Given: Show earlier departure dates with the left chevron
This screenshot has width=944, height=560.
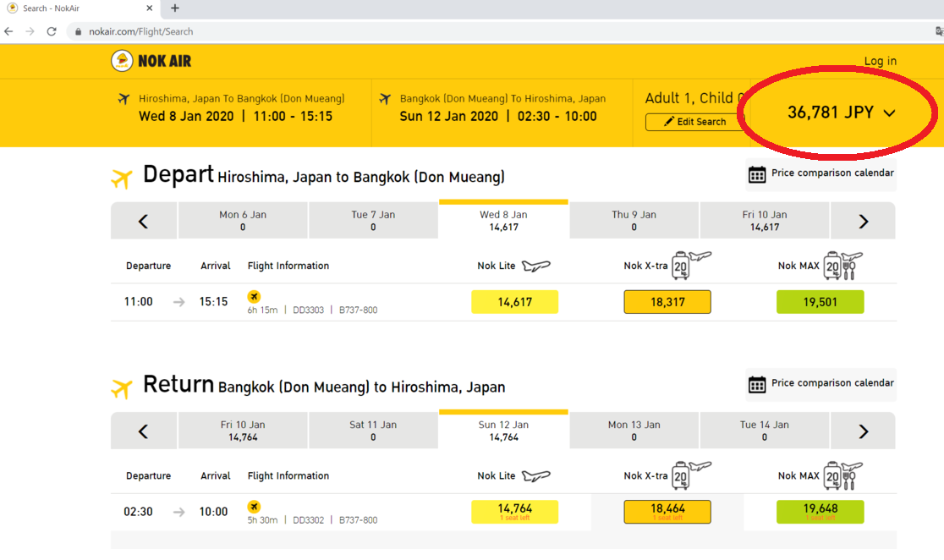Looking at the screenshot, I should point(143,221).
